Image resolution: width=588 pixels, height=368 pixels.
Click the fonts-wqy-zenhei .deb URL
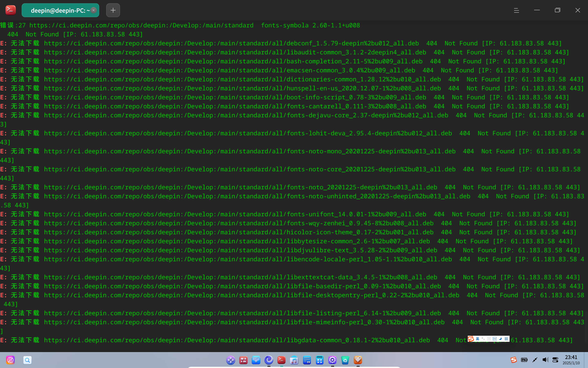[x=239, y=223]
